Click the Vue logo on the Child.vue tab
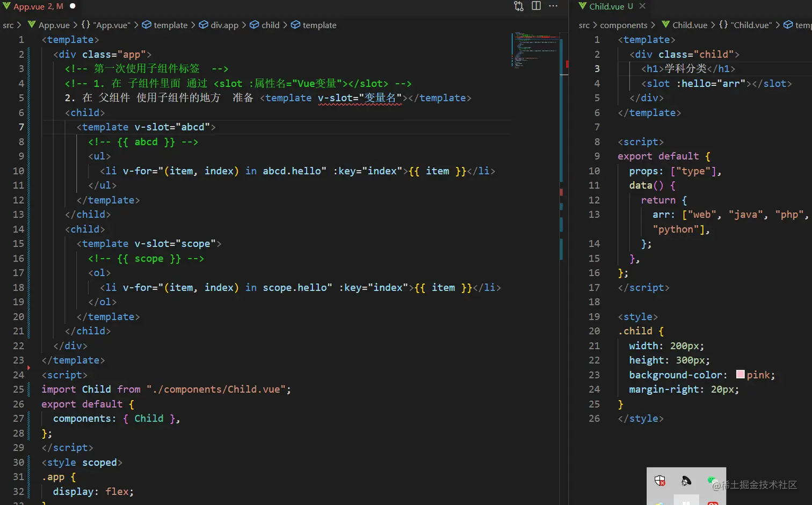This screenshot has width=812, height=505. [x=582, y=6]
